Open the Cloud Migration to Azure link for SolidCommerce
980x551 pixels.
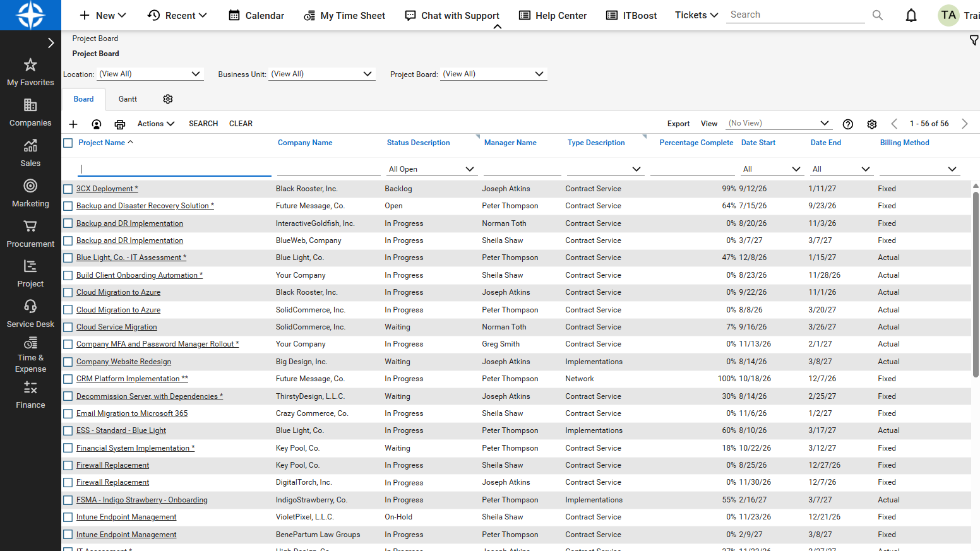[118, 310]
